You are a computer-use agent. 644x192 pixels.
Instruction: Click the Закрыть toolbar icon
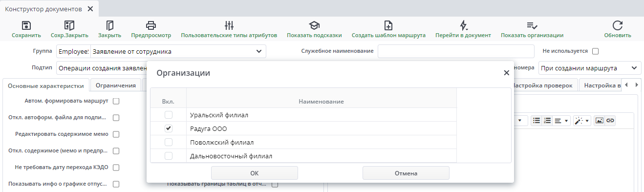[109, 25]
